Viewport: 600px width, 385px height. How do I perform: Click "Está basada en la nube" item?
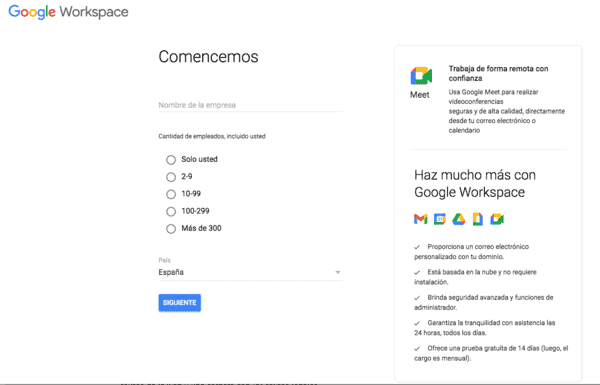[x=475, y=277]
